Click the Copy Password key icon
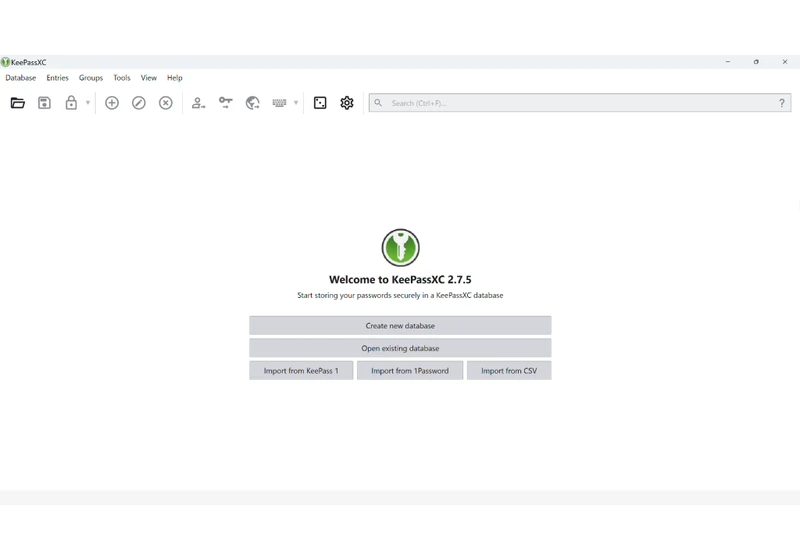Image resolution: width=800 pixels, height=560 pixels. [x=226, y=103]
